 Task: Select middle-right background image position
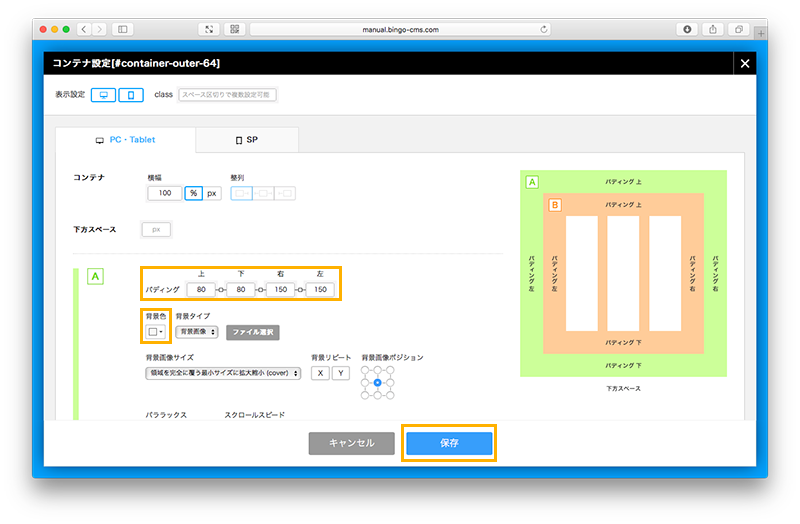[390, 383]
